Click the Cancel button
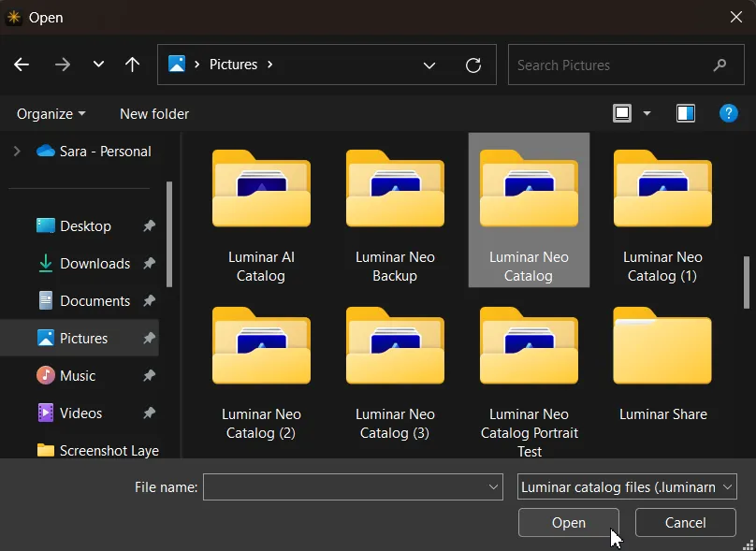This screenshot has width=756, height=551. point(685,523)
